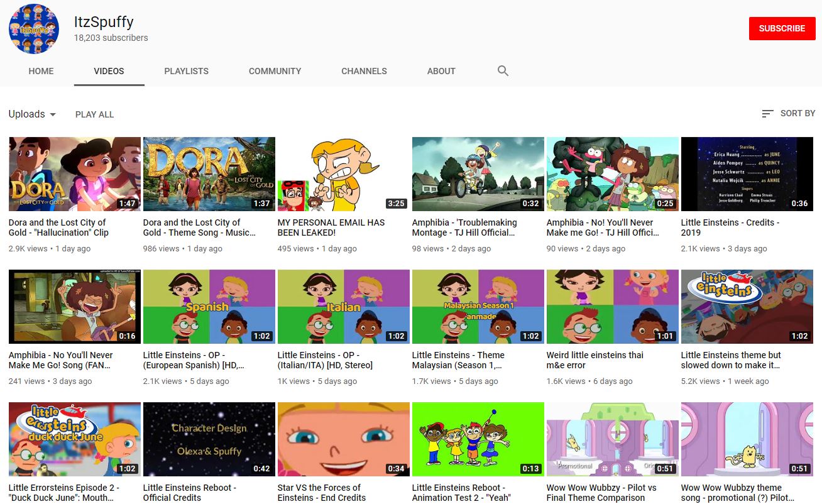The height and width of the screenshot is (504, 822).
Task: Go to the Community tab
Action: pyautogui.click(x=275, y=71)
